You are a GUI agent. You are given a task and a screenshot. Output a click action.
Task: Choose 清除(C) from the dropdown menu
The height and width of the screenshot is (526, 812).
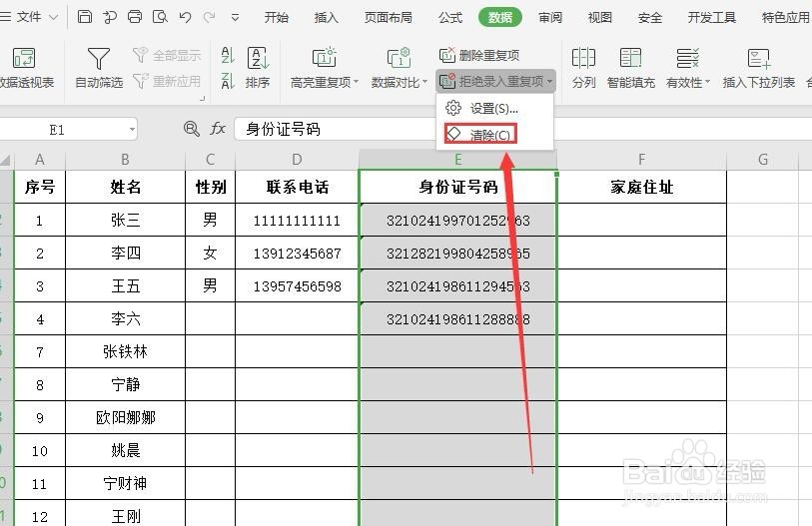point(480,134)
